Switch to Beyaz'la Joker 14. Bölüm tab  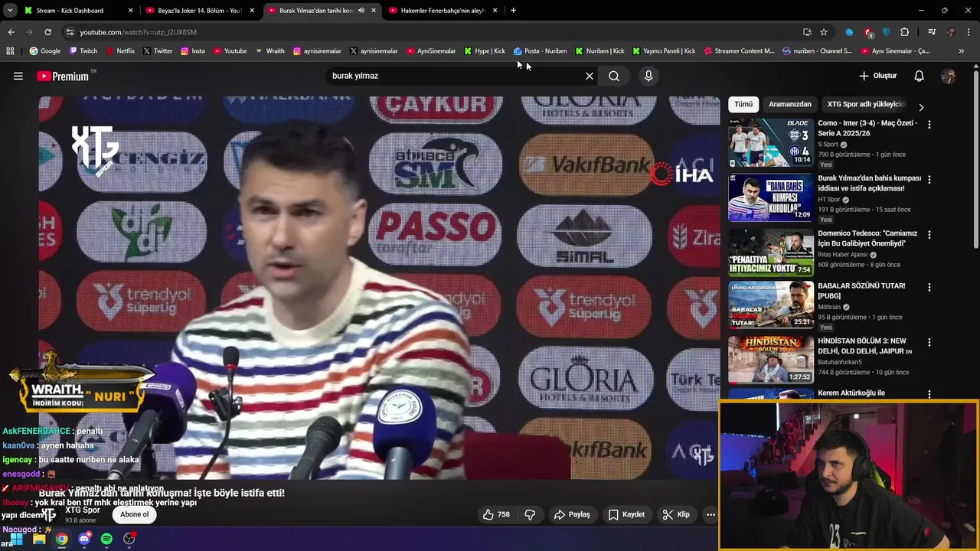tap(201, 10)
